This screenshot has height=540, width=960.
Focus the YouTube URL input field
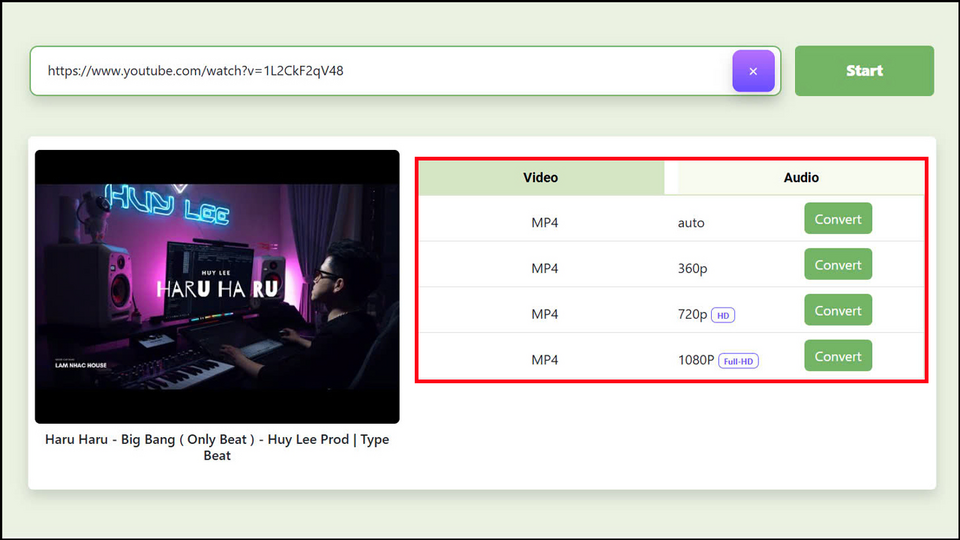(x=380, y=71)
